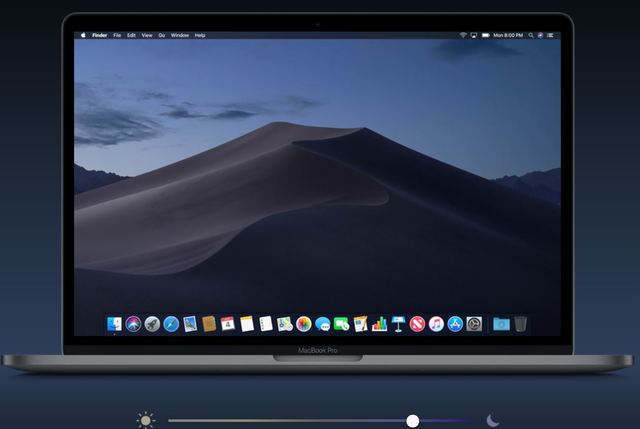Open the Edit menu
This screenshot has width=640, height=429.
(131, 35)
